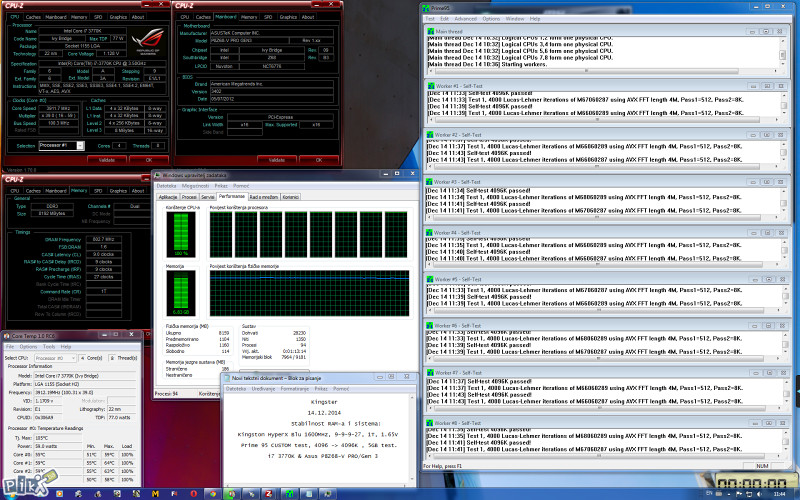Click the Prime95 title bar application icon
This screenshot has height=500, width=800.
[426, 8]
